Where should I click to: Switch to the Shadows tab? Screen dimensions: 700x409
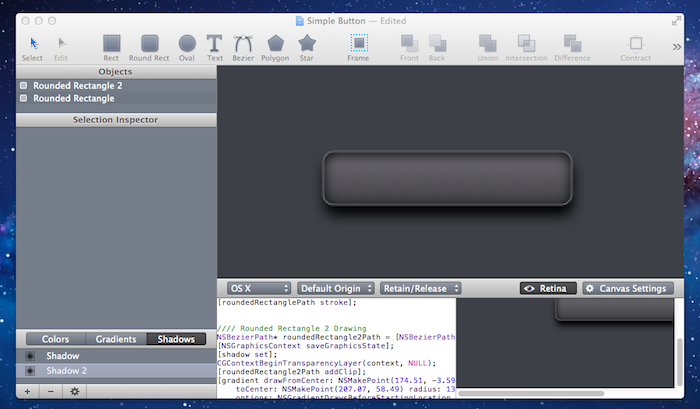click(176, 339)
